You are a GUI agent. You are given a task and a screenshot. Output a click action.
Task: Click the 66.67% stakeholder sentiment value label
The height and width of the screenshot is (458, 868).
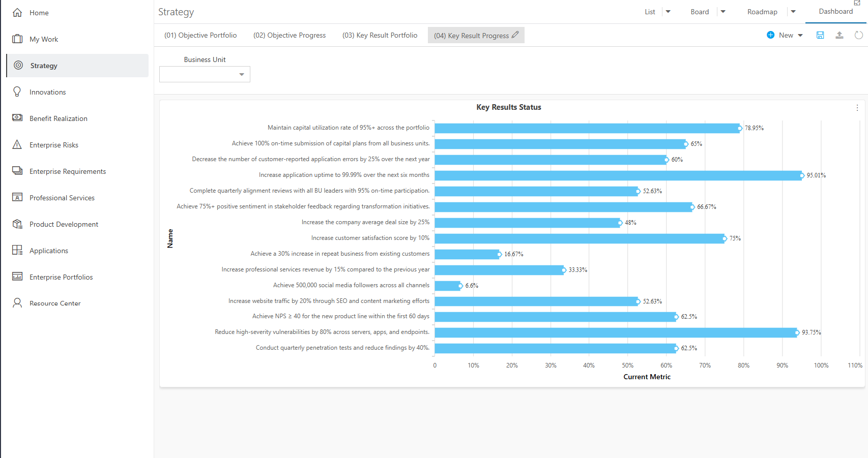[707, 207]
